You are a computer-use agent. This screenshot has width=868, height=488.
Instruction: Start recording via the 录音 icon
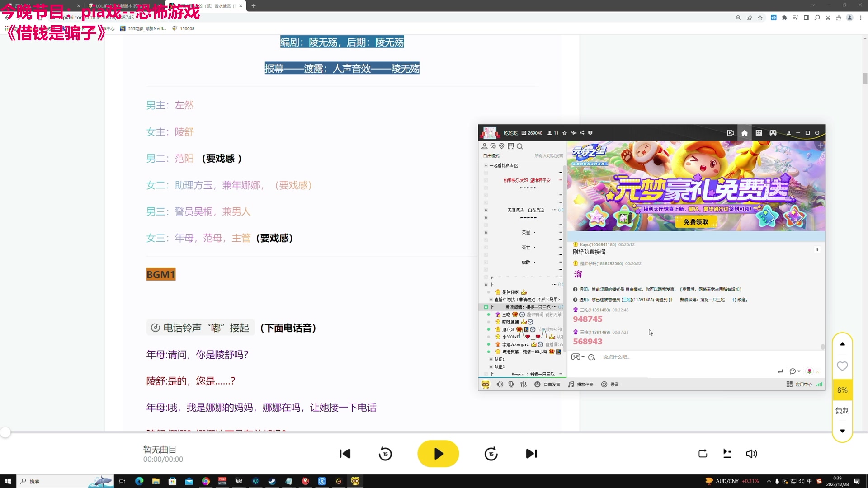coord(604,384)
